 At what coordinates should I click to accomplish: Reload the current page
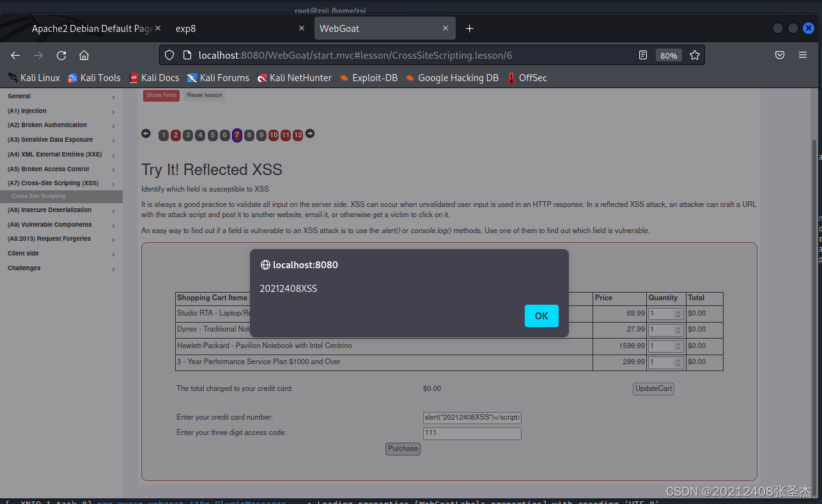tap(61, 56)
